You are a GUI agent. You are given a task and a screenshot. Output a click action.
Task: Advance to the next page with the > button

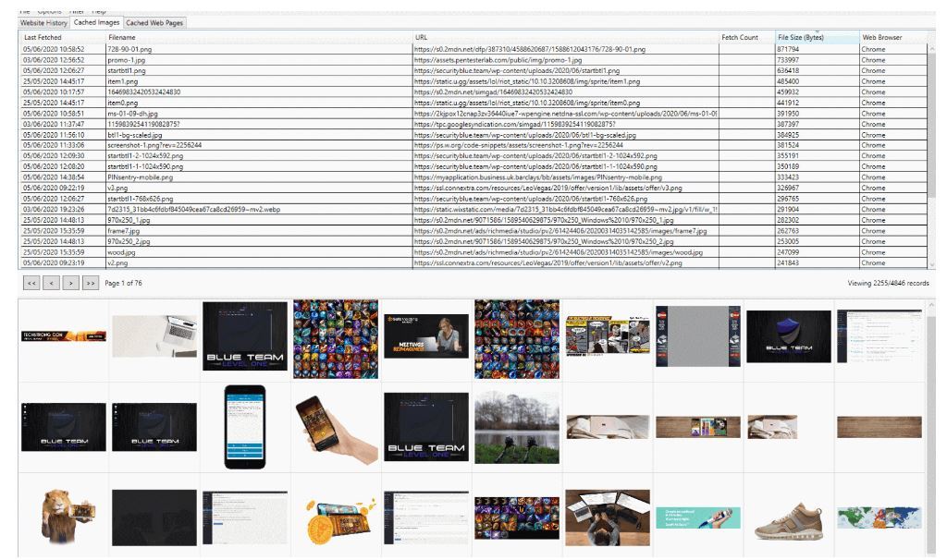[70, 283]
